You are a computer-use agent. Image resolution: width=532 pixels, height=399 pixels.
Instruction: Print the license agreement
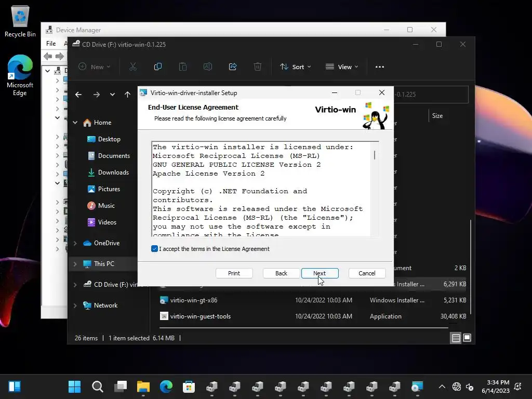pyautogui.click(x=234, y=273)
